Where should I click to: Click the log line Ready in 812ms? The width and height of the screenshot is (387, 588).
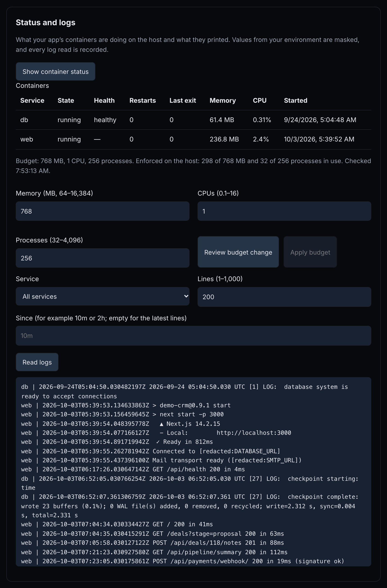(117, 442)
